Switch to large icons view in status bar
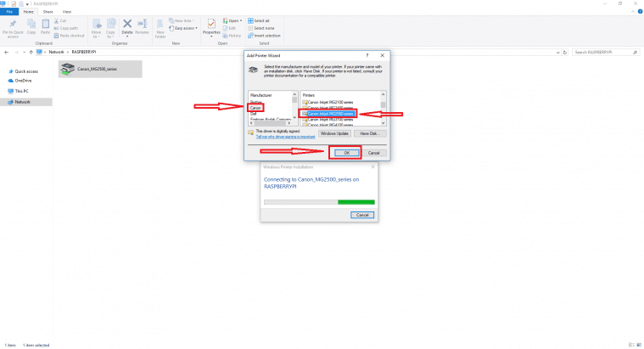This screenshot has height=349, width=644. [x=639, y=345]
